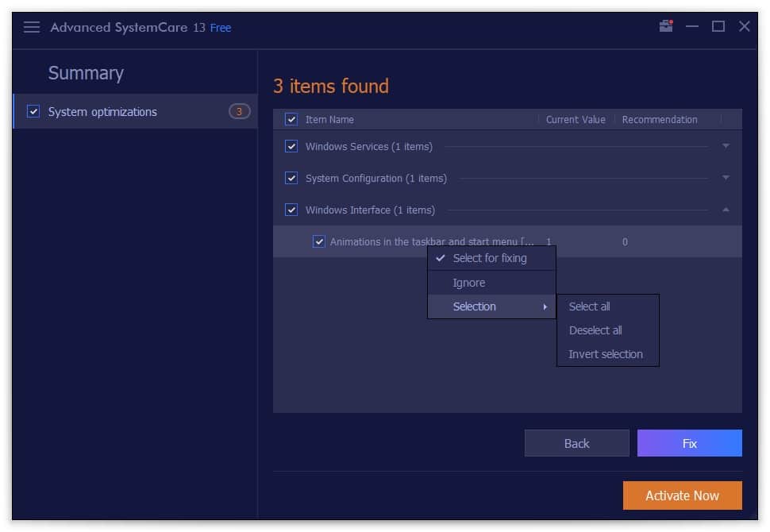Image resolution: width=770 pixels, height=532 pixels.
Task: Minimize the Advanced SystemCare window
Action: 692,26
